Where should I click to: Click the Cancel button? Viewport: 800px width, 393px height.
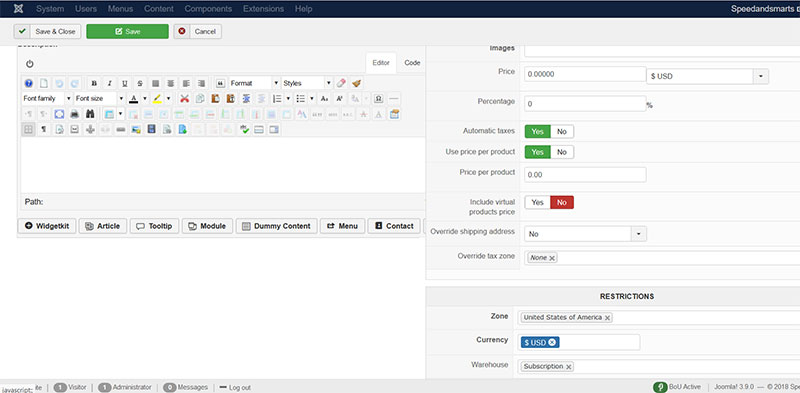click(x=198, y=32)
